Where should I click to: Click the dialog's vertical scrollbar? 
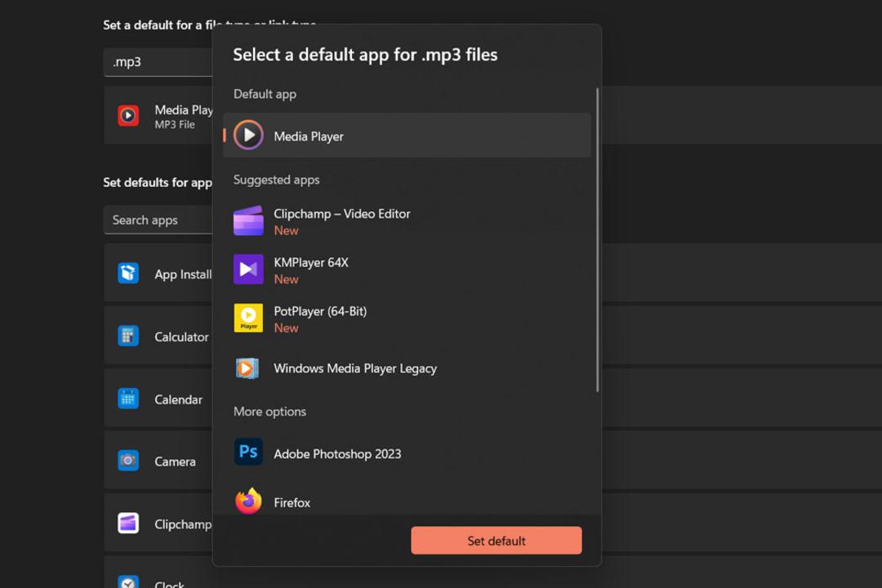pyautogui.click(x=597, y=240)
